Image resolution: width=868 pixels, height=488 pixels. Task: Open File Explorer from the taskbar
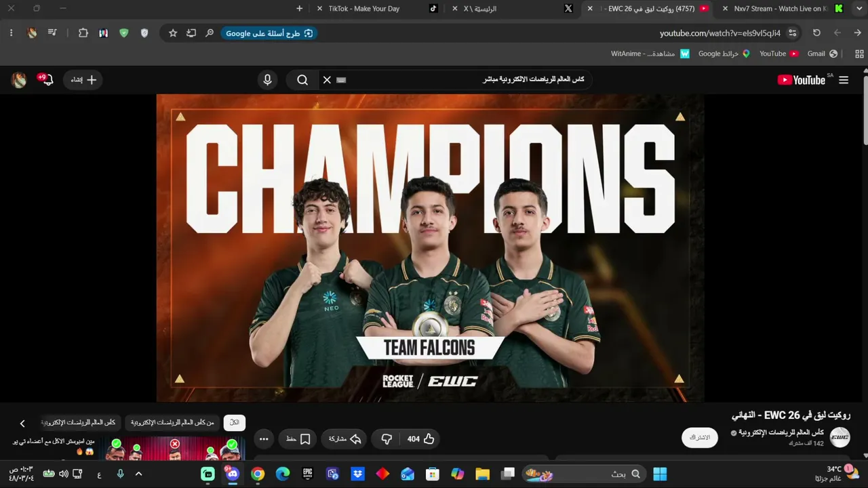(482, 474)
